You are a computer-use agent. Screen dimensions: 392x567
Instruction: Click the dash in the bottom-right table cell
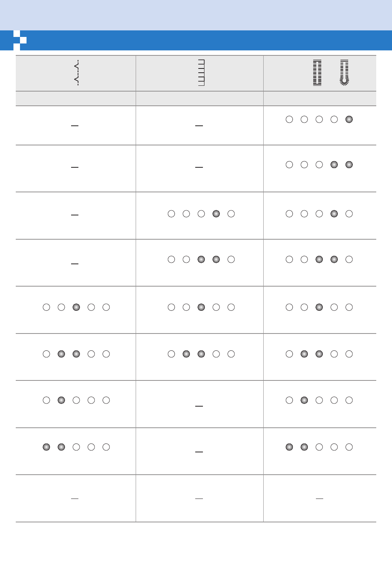tap(319, 499)
